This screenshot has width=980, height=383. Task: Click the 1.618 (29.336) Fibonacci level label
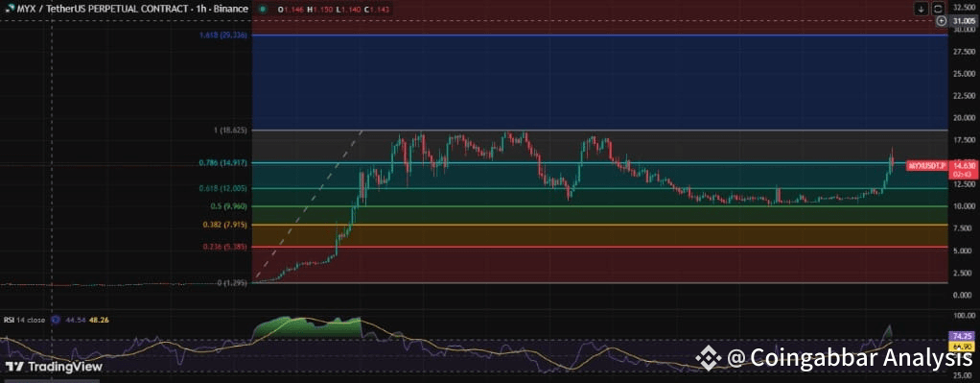point(223,36)
